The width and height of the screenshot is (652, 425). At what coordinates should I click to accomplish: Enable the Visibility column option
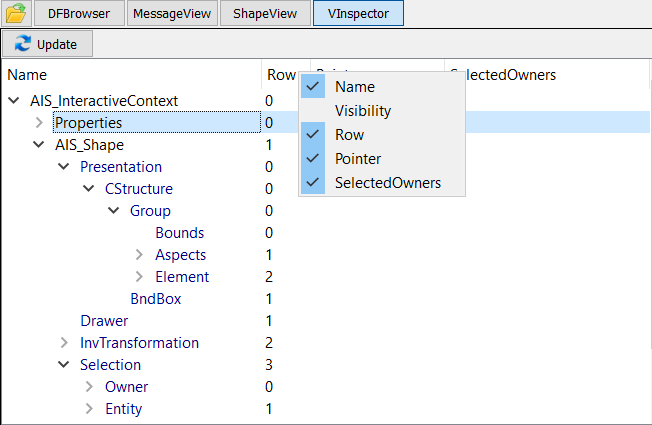[362, 111]
